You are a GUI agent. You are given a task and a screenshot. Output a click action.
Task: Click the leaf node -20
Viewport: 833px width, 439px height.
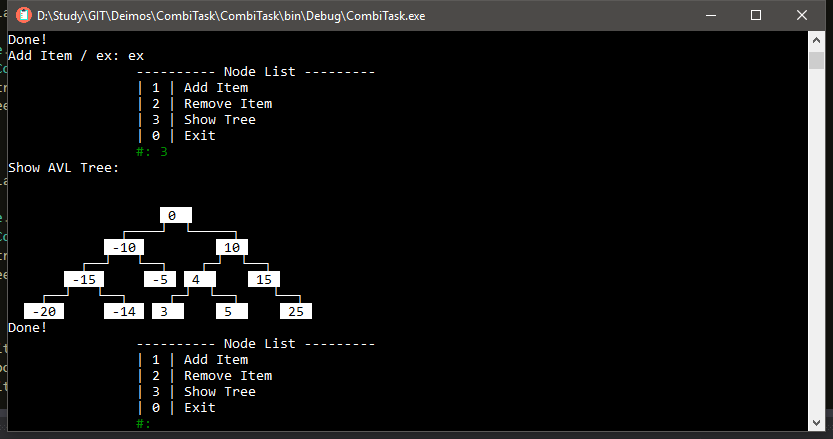43,312
